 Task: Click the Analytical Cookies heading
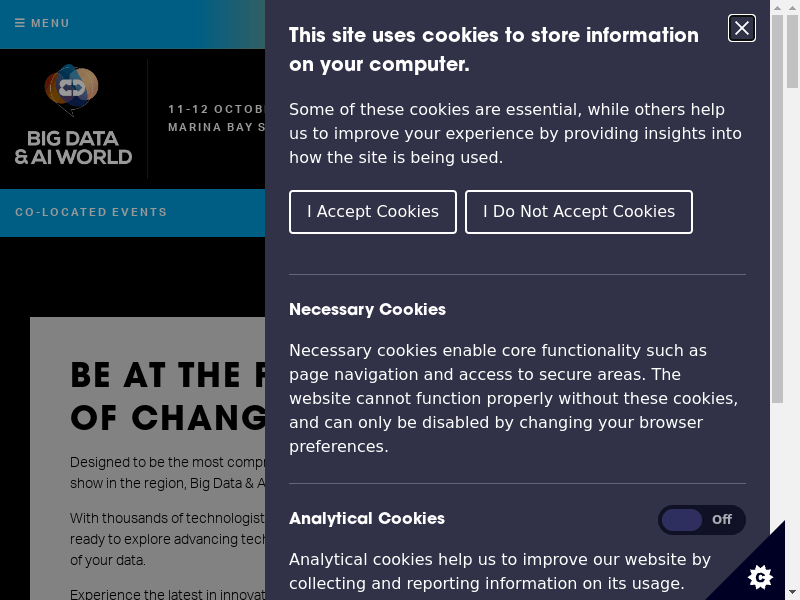pyautogui.click(x=367, y=519)
